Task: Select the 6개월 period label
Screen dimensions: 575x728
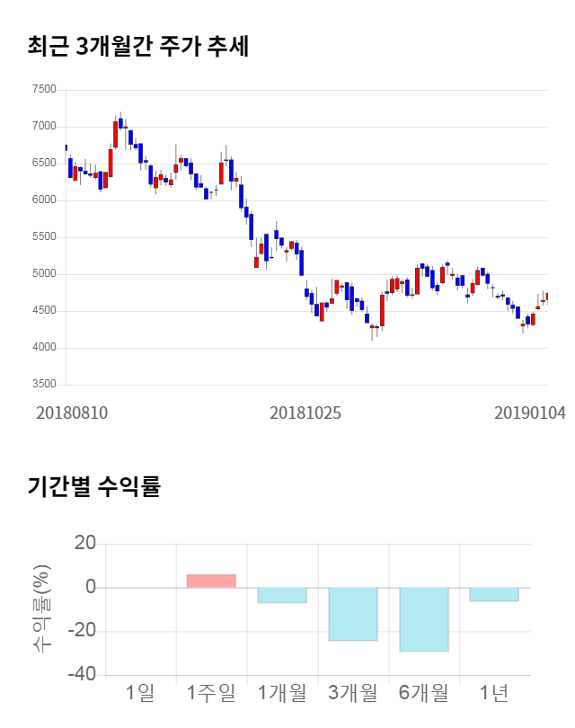Action: click(423, 692)
